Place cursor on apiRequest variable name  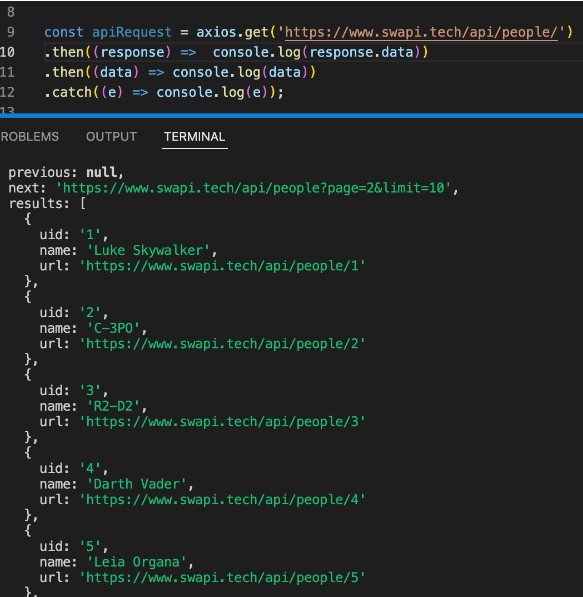[x=131, y=32]
